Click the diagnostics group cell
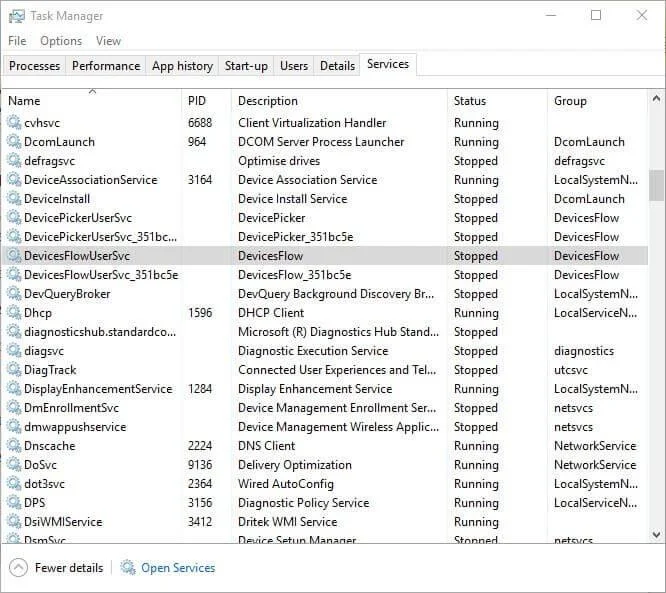This screenshot has height=593, width=666. click(584, 351)
